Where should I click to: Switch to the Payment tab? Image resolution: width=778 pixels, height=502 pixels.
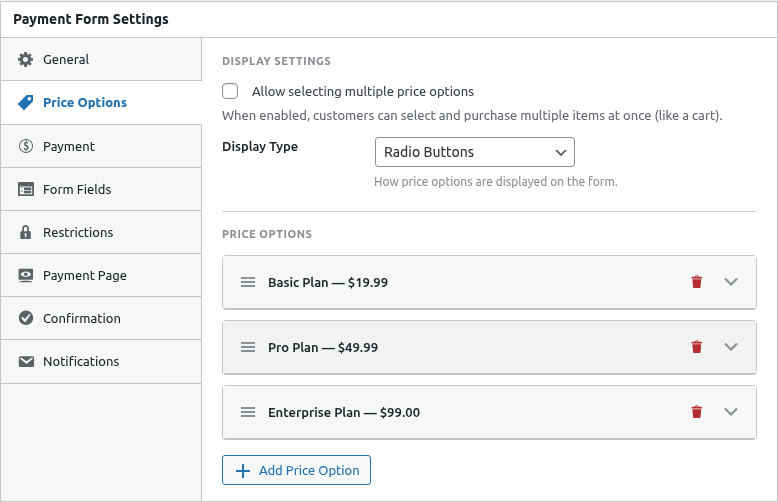[101, 146]
